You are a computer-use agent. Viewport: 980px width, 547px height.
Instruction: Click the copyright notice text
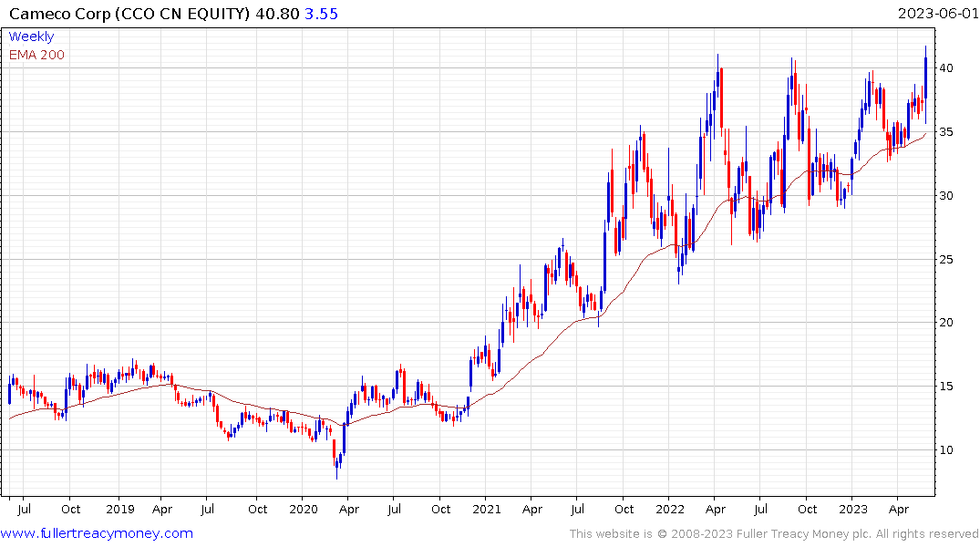pos(774,534)
